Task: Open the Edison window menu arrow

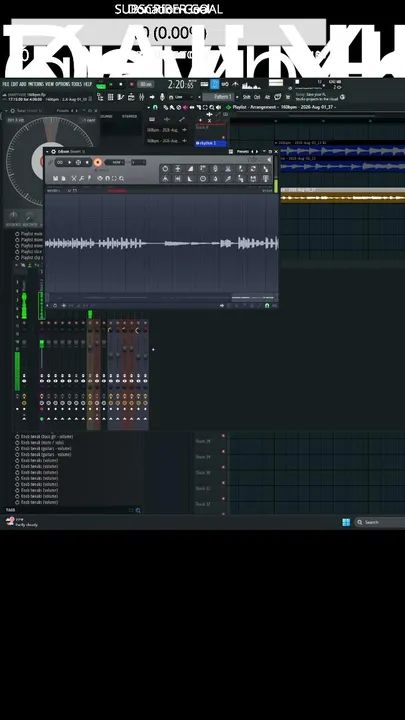Action: [47, 151]
